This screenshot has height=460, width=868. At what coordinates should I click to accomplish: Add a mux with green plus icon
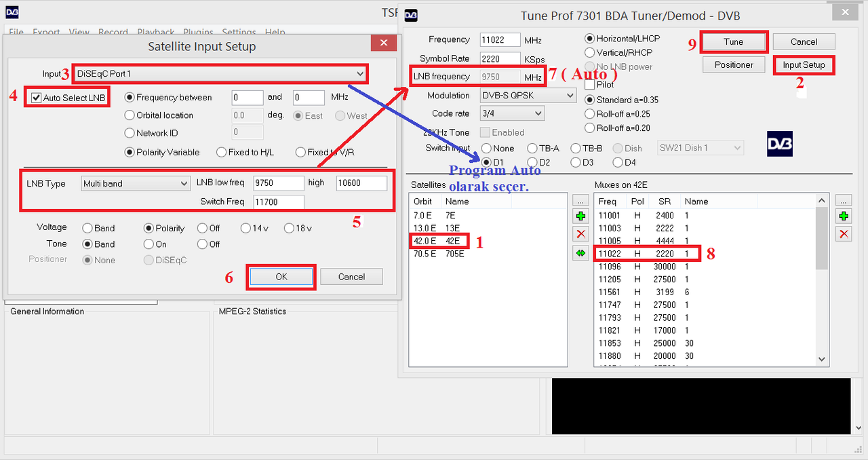(844, 216)
